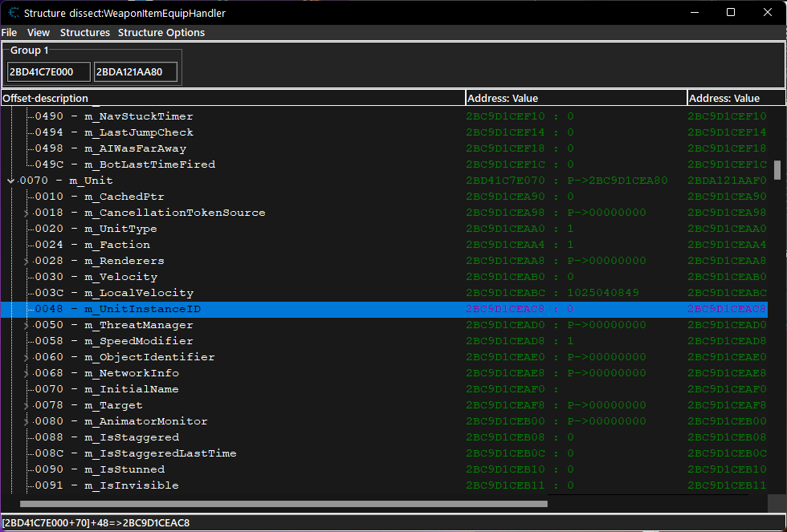787x532 pixels.
Task: Select the m_Faction row
Action: tap(120, 244)
